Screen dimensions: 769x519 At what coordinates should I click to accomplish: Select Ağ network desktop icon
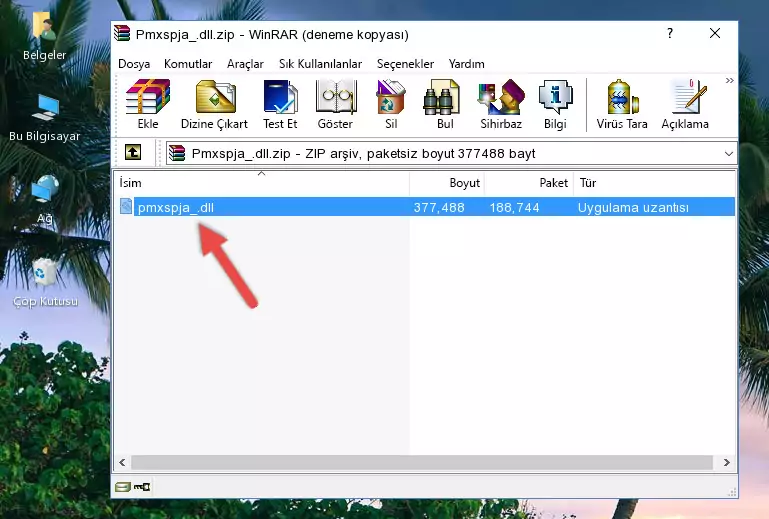coord(45,199)
